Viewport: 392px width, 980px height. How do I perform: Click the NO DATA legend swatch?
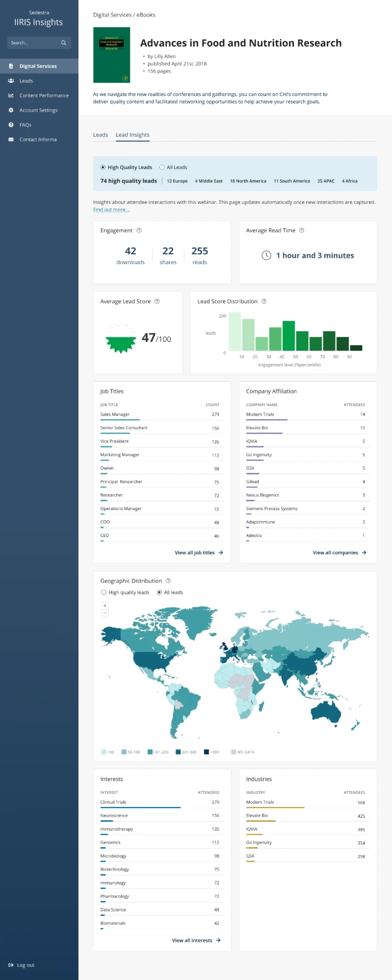[x=234, y=752]
